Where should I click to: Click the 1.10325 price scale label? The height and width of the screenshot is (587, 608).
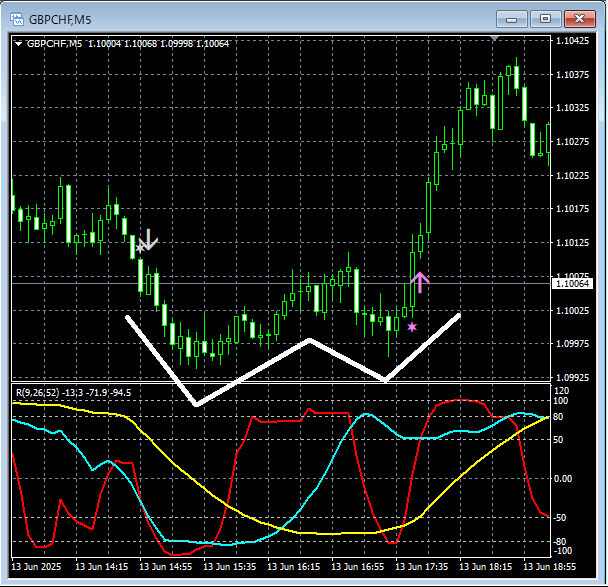[572, 107]
